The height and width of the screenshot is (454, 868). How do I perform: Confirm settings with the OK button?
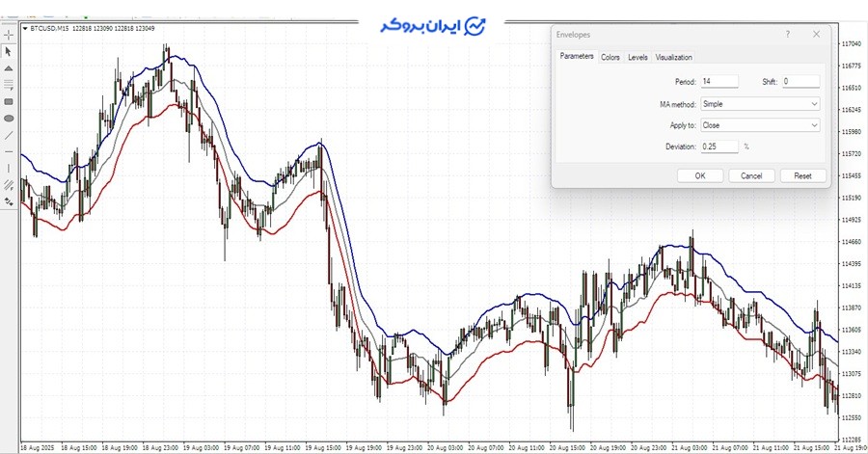coord(699,175)
